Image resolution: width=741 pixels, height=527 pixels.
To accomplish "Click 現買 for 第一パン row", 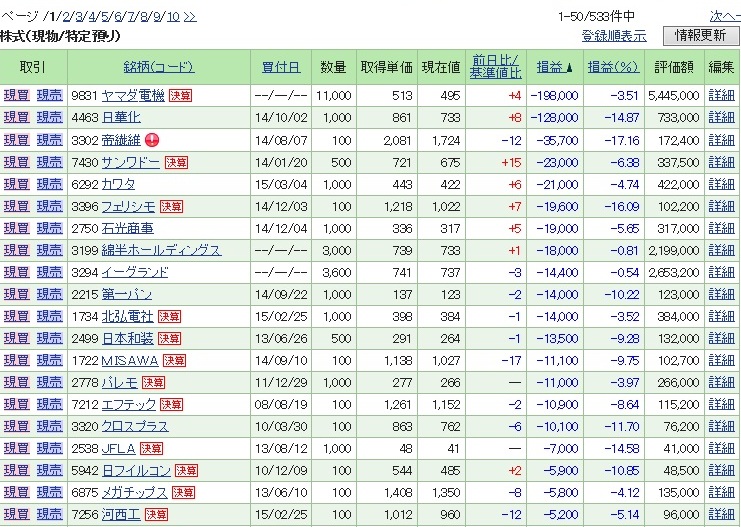I will pyautogui.click(x=17, y=294).
